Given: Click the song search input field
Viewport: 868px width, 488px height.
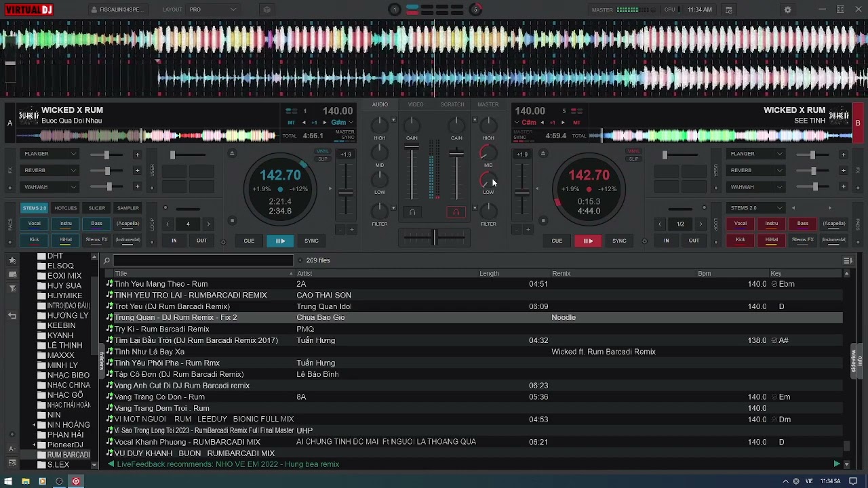Looking at the screenshot, I should pyautogui.click(x=203, y=260).
